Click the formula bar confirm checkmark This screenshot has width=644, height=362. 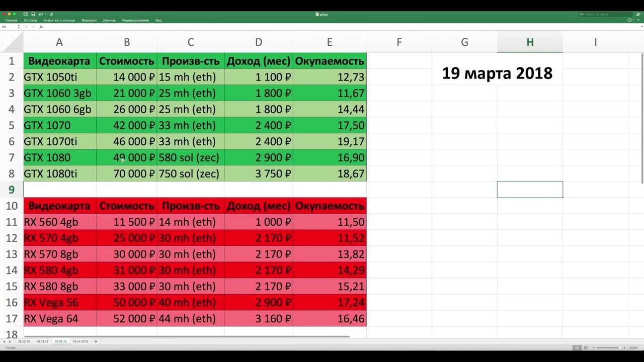[x=33, y=27]
